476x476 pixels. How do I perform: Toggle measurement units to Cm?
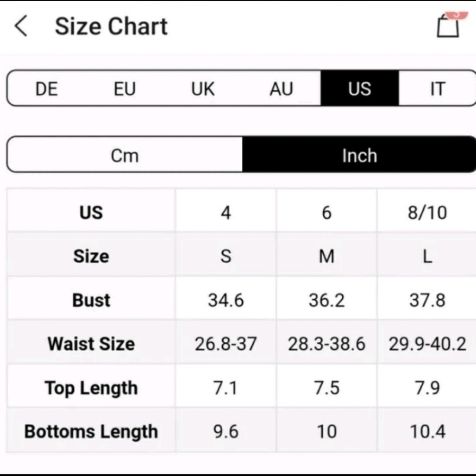[125, 155]
